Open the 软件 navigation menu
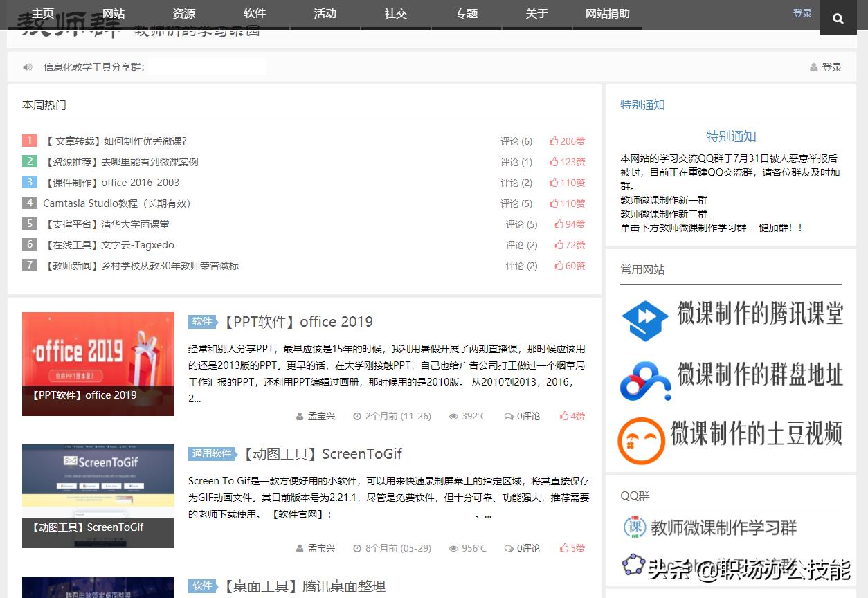 [x=254, y=12]
